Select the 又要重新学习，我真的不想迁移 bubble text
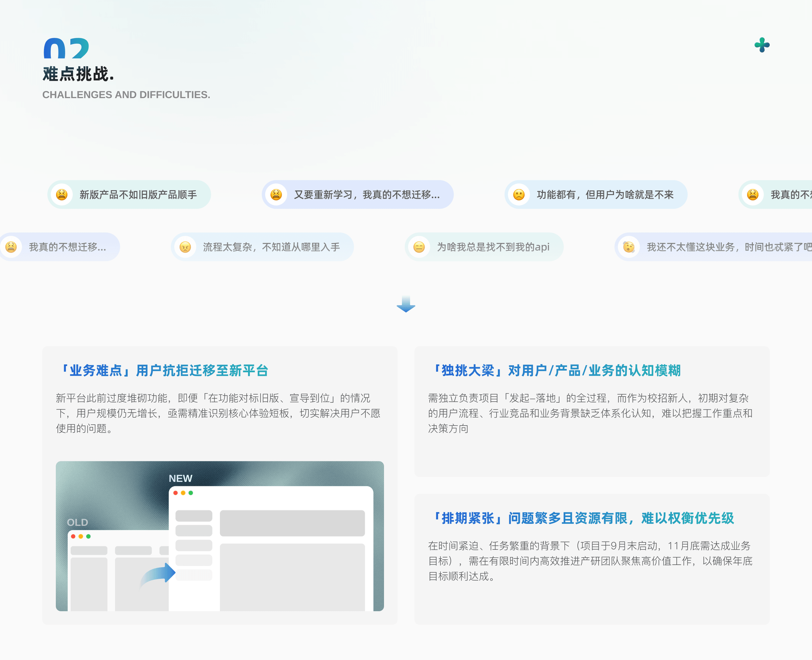Screen dimensions: 812x660 click(367, 195)
